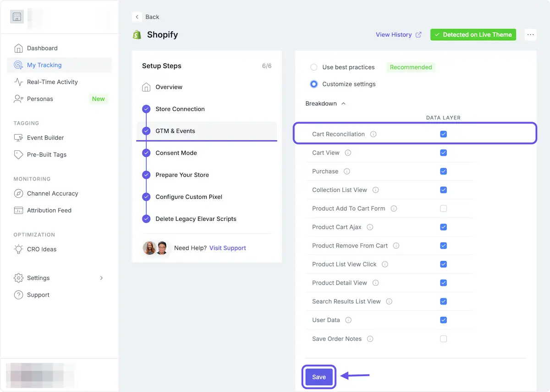The height and width of the screenshot is (392, 550).
Task: Click the Support question mark icon
Action: tap(18, 295)
